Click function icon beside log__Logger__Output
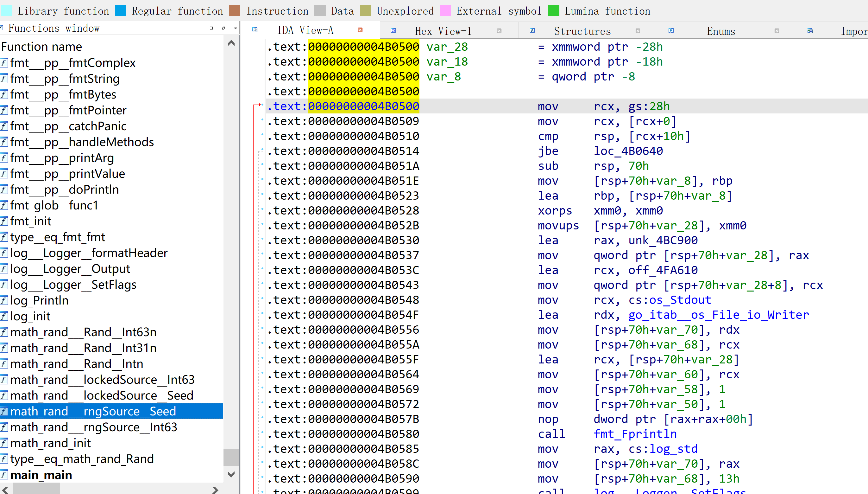 [4, 269]
